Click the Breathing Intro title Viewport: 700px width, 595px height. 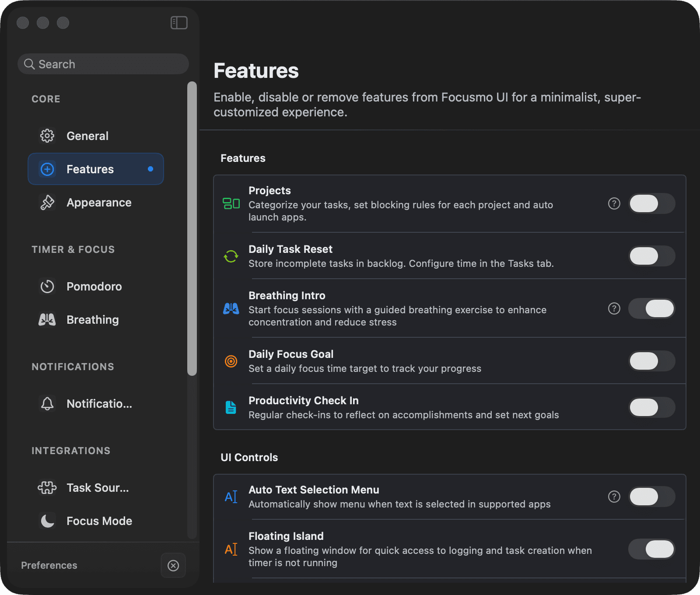(287, 295)
